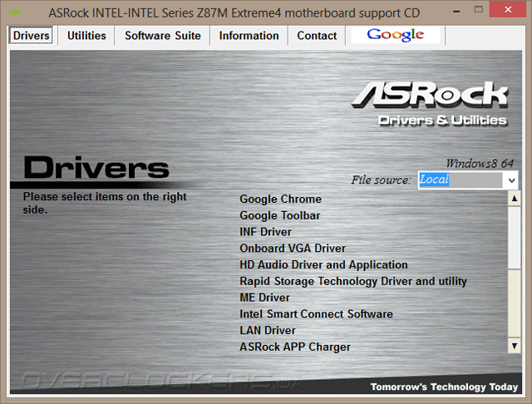532x404 pixels.
Task: Switch to the Information tab
Action: [249, 36]
